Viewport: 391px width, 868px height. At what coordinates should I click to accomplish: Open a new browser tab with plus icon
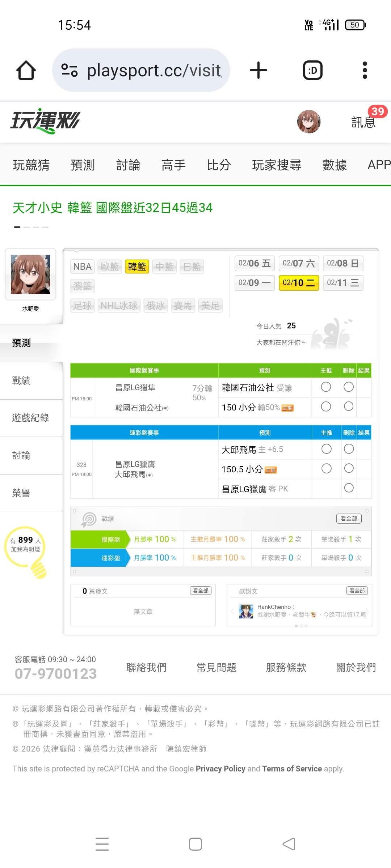point(258,70)
